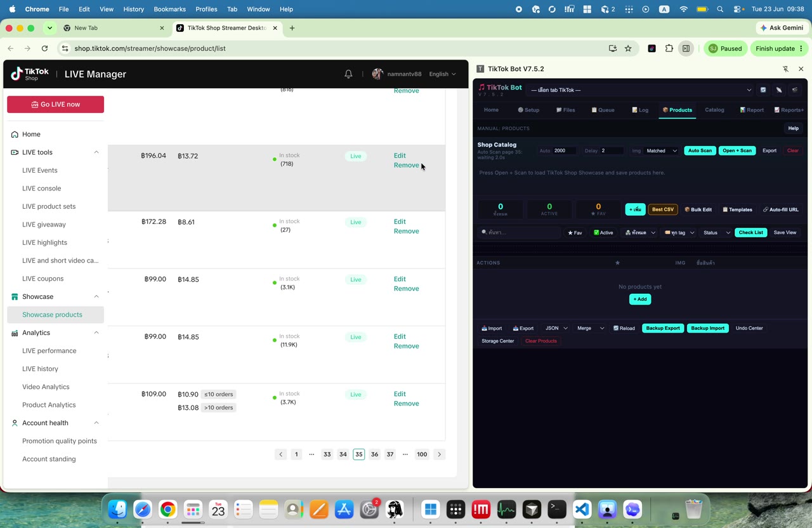Open the Chrome extensions puzzle icon
The height and width of the screenshot is (528, 812).
(x=669, y=48)
